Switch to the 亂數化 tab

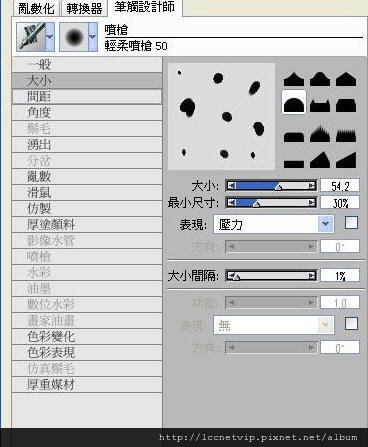(x=36, y=8)
